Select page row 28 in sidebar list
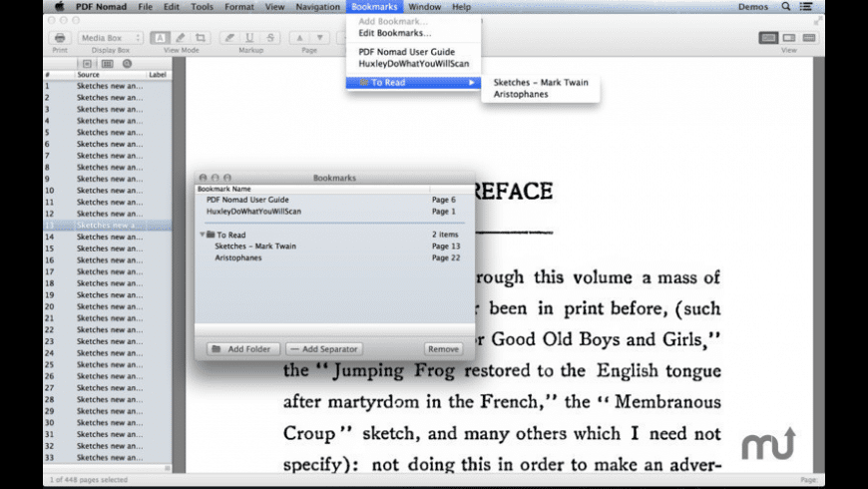 pos(108,399)
